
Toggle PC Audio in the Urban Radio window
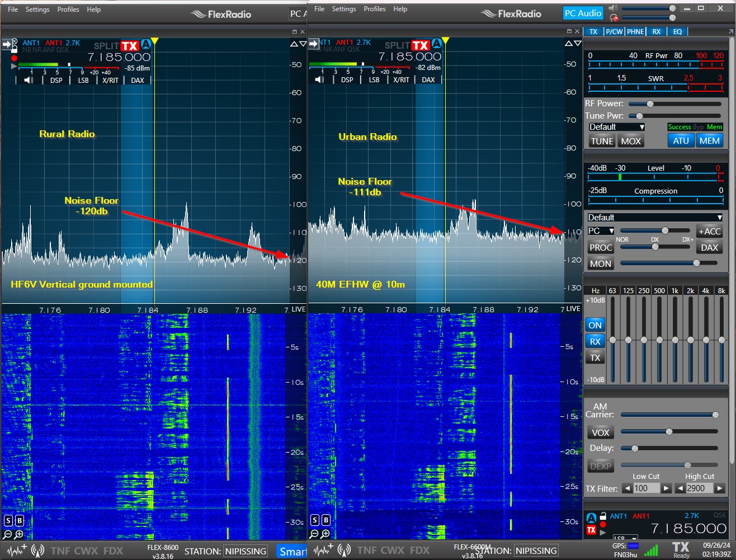583,13
